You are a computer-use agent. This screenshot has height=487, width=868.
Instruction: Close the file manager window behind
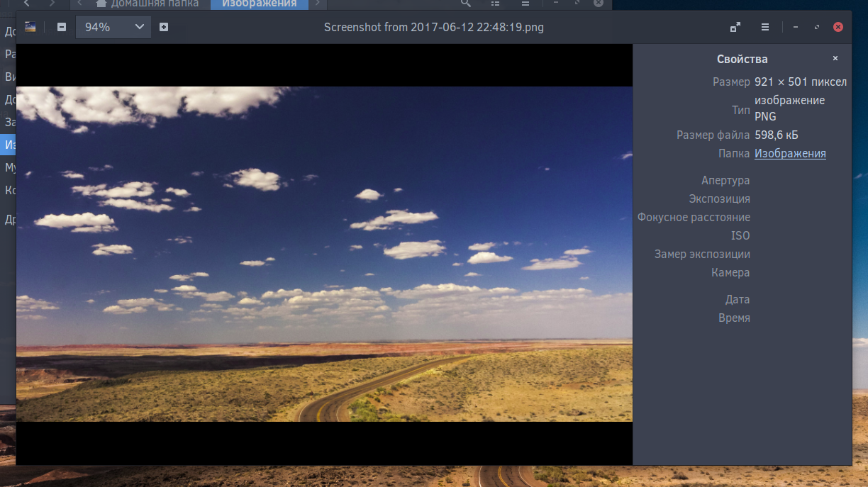pyautogui.click(x=599, y=3)
